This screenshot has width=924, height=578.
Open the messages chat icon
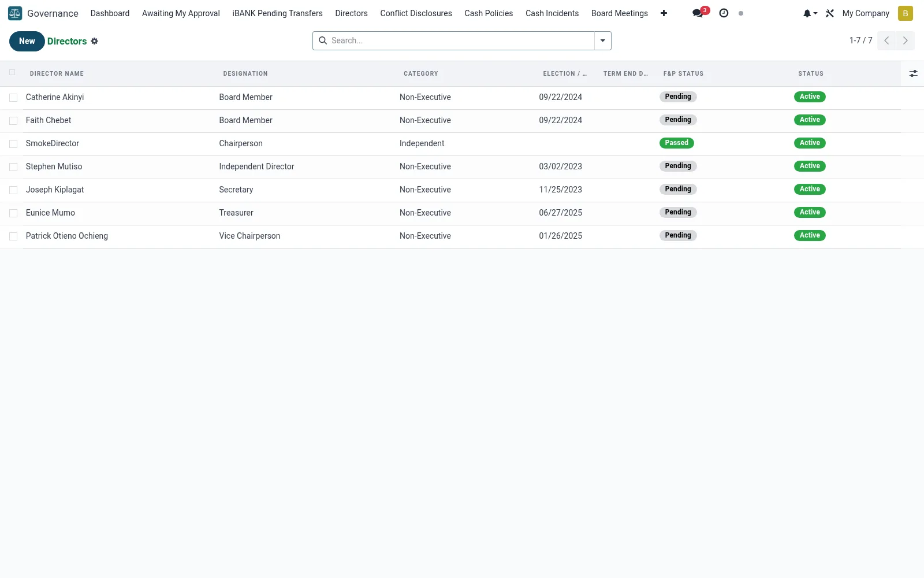pyautogui.click(x=698, y=13)
